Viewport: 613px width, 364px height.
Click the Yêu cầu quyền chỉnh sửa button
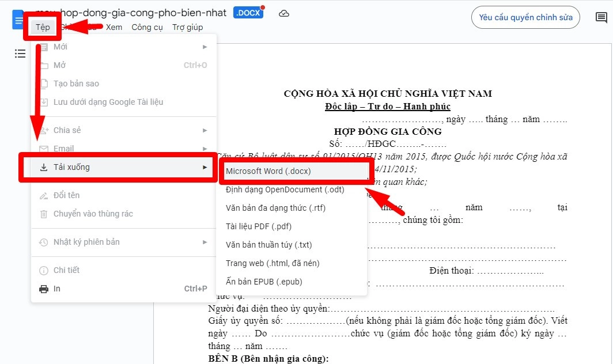click(525, 17)
